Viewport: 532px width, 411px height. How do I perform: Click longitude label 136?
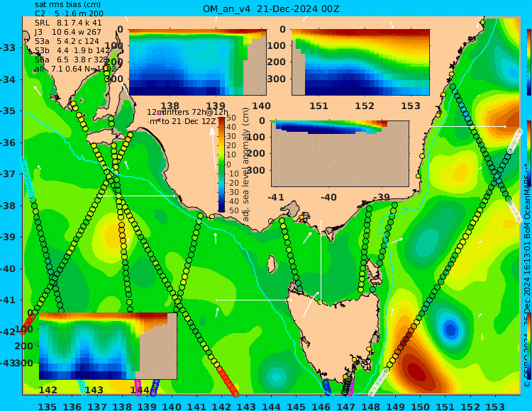pos(72,406)
